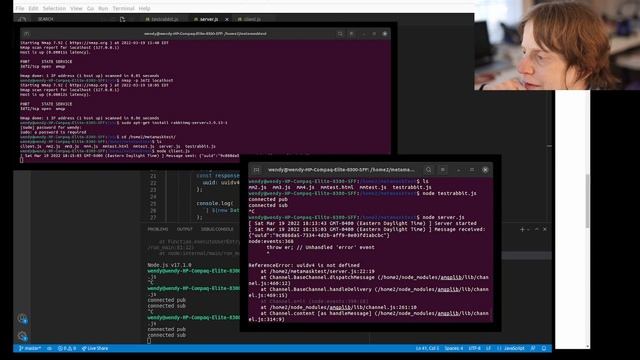Maximize the front terminal window
The height and width of the screenshot is (360, 640).
coord(472,170)
